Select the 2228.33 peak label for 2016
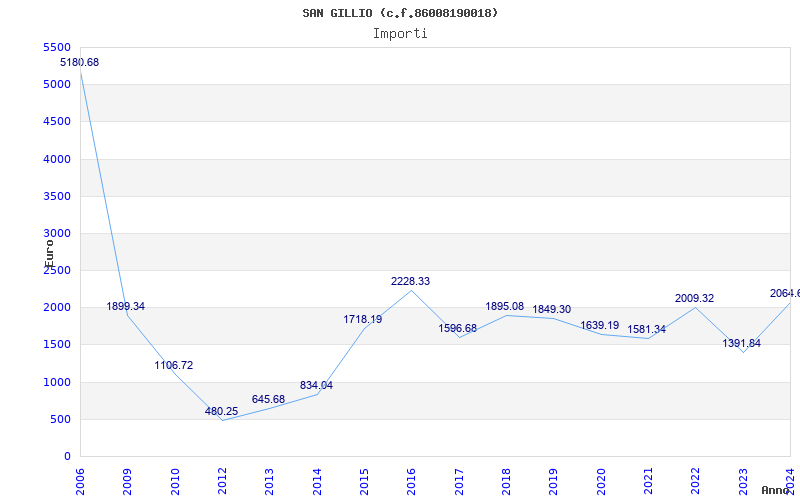800x500 pixels. [410, 281]
